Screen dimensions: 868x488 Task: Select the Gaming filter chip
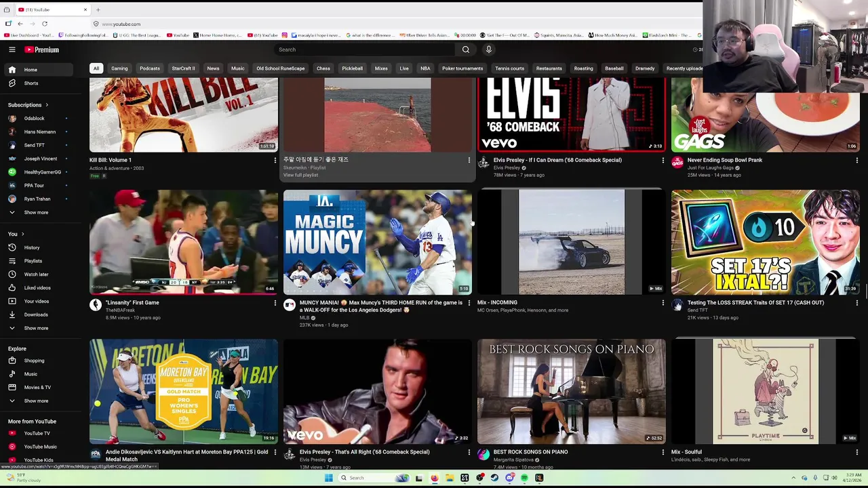click(119, 68)
